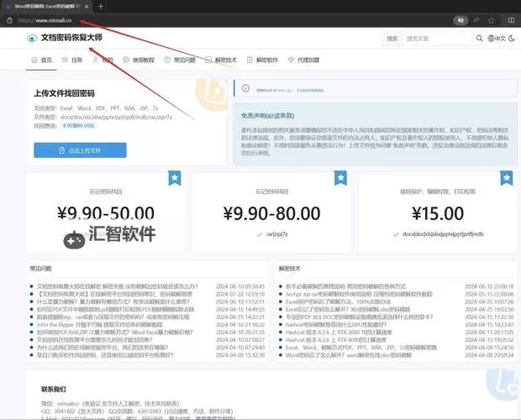Open article Archpr zip rar密码破解软件使用说明

coord(359,294)
